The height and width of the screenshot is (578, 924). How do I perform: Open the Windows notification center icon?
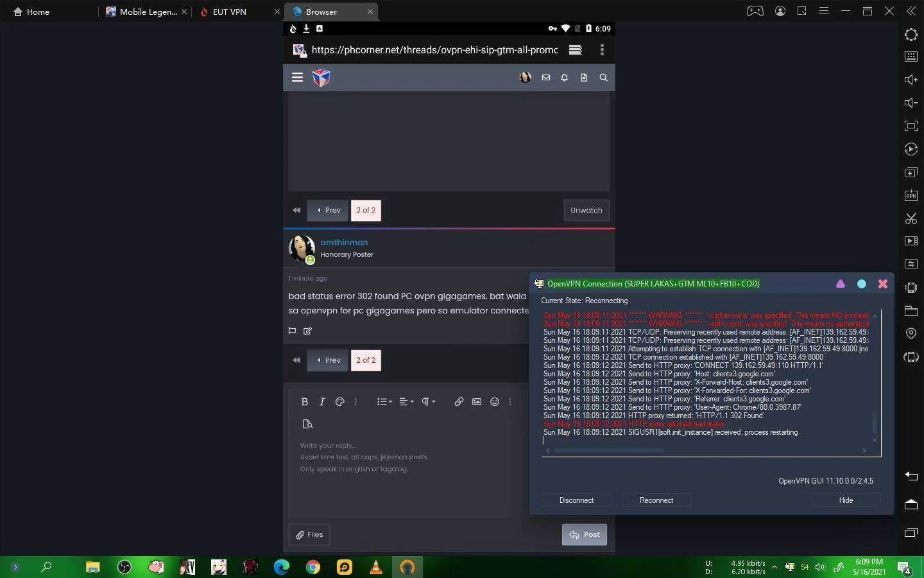click(904, 568)
